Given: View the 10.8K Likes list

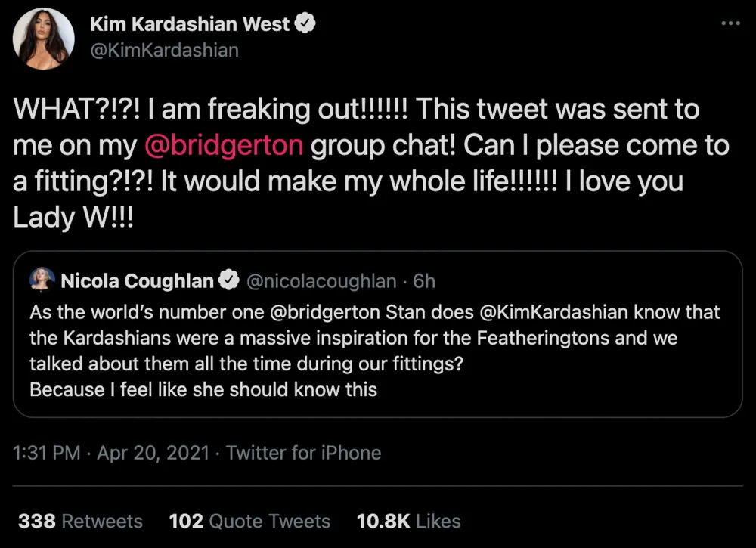Looking at the screenshot, I should tap(408, 521).
